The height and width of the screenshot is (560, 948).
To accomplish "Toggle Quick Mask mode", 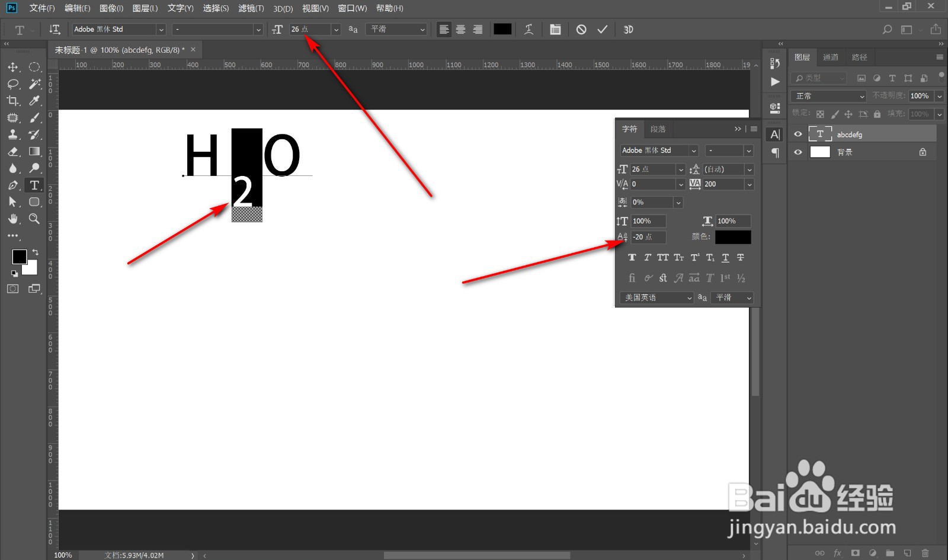I will 13,289.
